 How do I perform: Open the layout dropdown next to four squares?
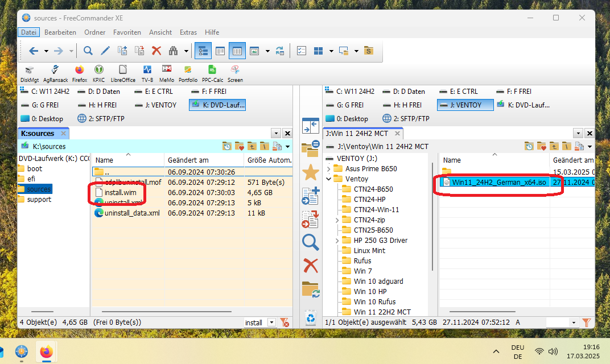pos(331,51)
